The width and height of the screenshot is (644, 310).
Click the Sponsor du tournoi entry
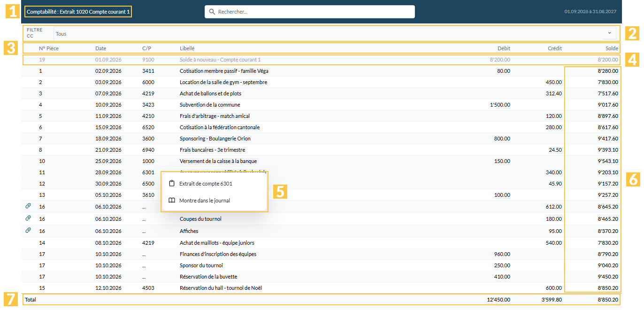point(201,265)
